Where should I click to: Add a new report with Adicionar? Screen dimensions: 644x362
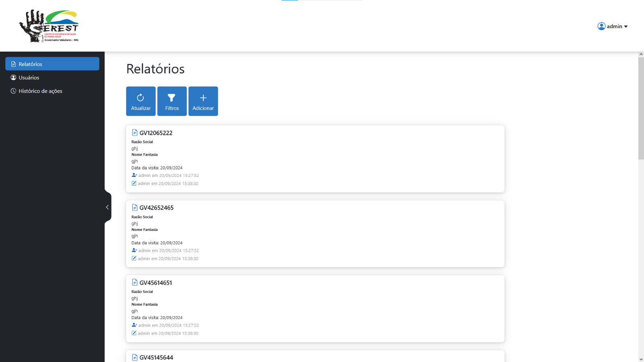(x=203, y=101)
